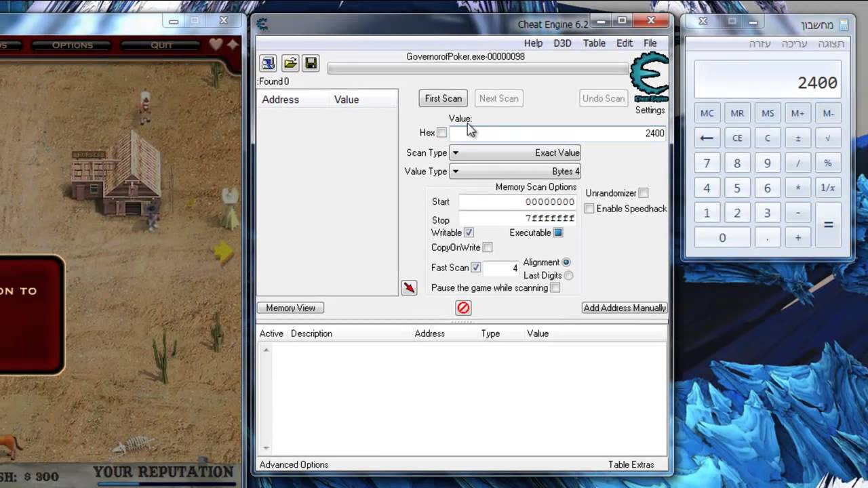Open Settings under the Cheat Engine logo
Image resolution: width=868 pixels, height=488 pixels.
click(650, 110)
